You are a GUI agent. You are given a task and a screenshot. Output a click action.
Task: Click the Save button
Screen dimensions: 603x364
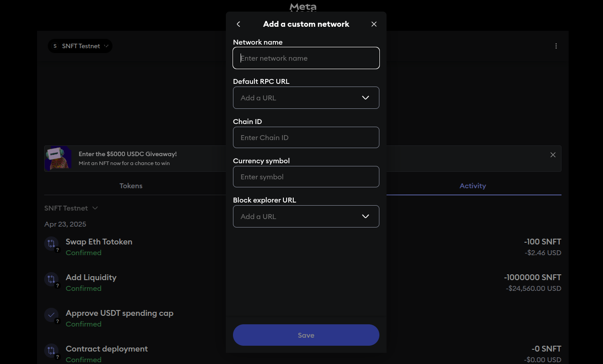[x=306, y=335]
